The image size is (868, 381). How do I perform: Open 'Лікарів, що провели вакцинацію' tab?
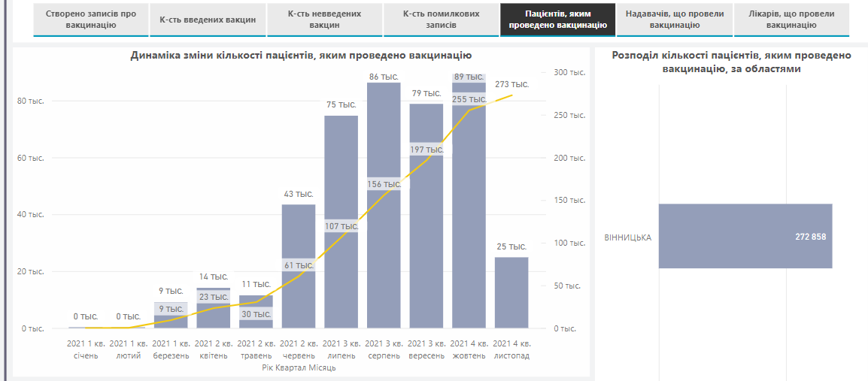791,20
